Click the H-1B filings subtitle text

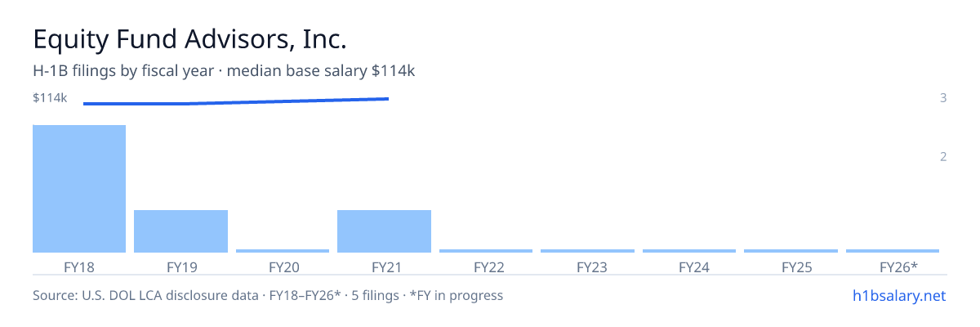coord(224,71)
